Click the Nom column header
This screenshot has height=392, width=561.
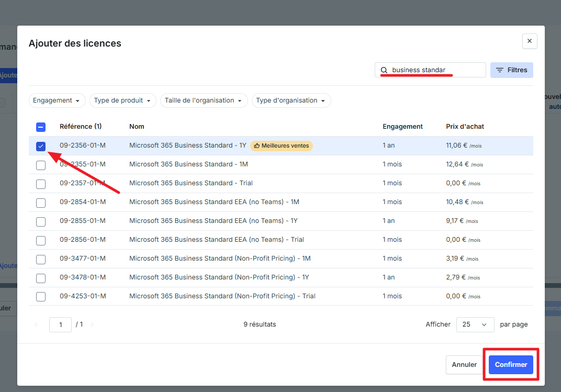(137, 127)
